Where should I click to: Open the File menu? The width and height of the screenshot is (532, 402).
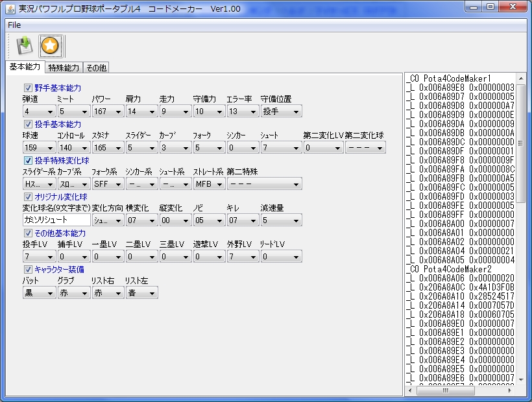pyautogui.click(x=14, y=25)
